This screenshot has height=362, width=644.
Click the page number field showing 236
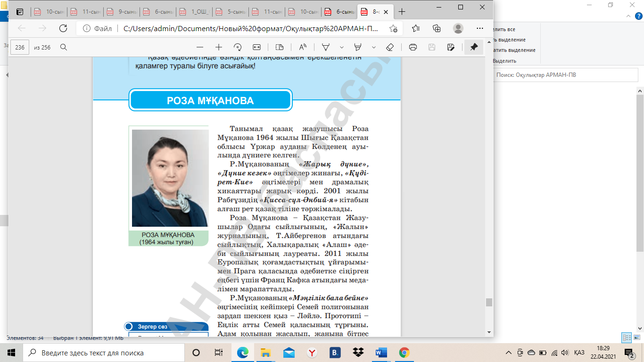[x=20, y=47]
